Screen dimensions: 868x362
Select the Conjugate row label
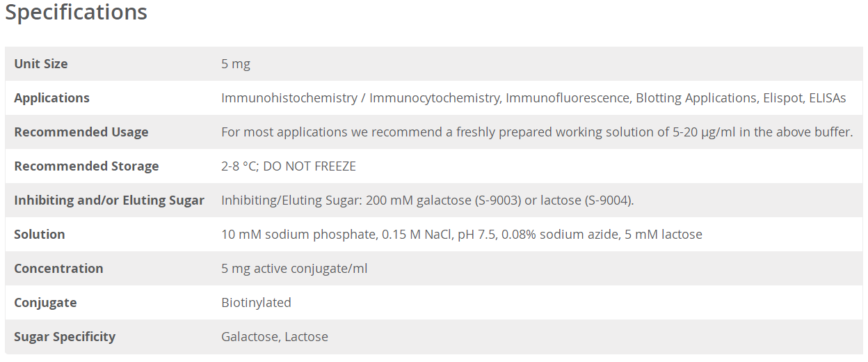tap(45, 303)
